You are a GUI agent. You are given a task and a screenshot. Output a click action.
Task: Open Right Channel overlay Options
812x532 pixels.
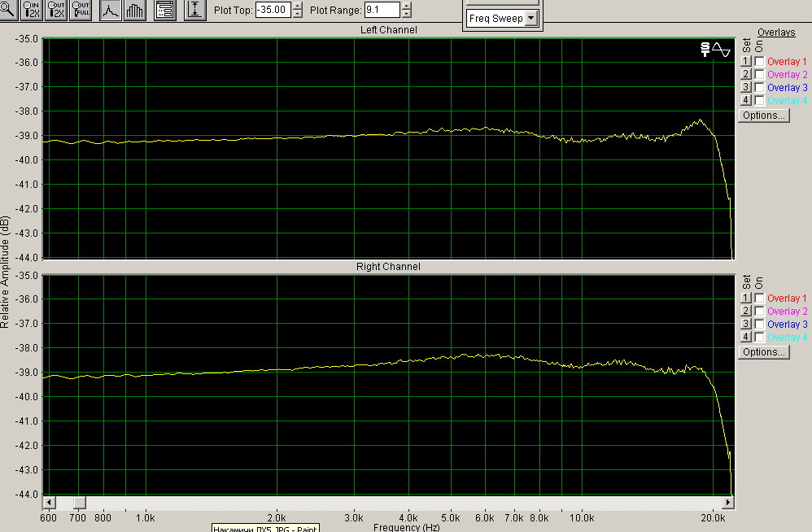[763, 352]
